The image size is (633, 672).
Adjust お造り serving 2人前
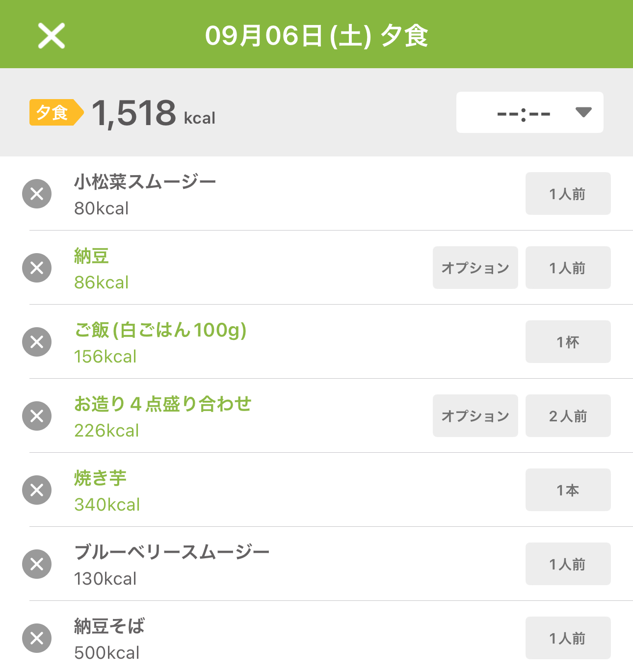tap(568, 416)
